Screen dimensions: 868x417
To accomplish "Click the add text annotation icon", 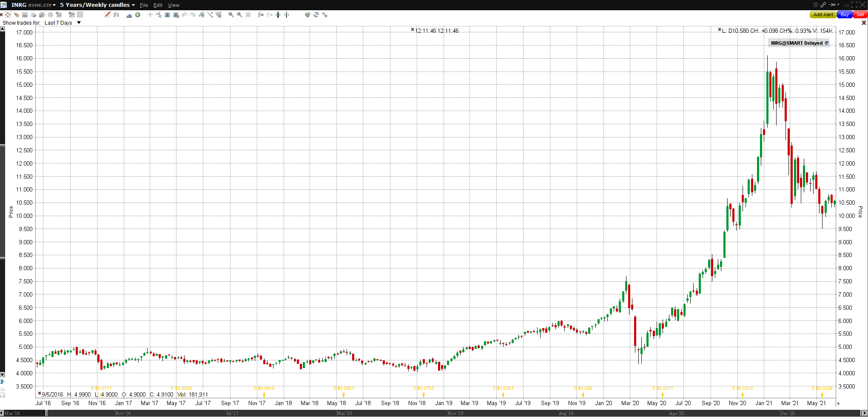I will pyautogui.click(x=167, y=14).
